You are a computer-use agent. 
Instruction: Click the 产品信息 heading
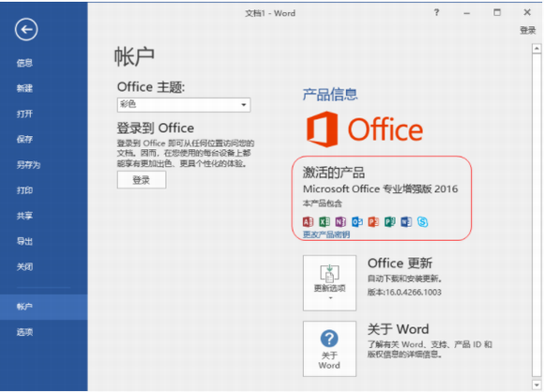point(330,95)
